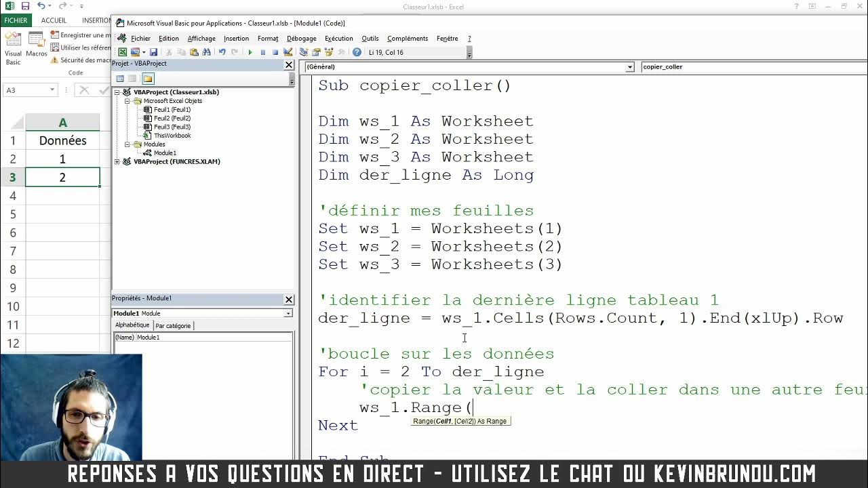Click the Excel Save icon in quick access toolbar
The width and height of the screenshot is (868, 488).
[25, 6]
